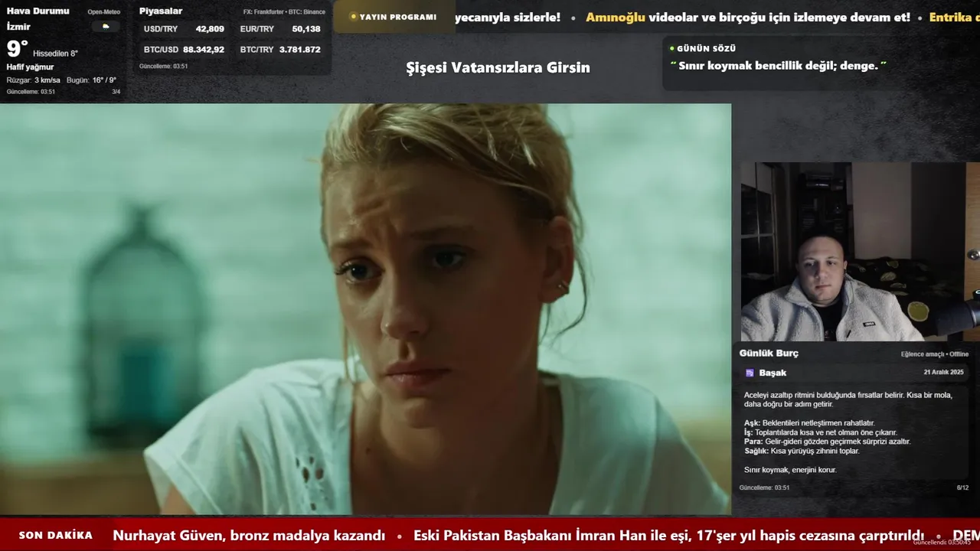Click the Rüzgar 3 km/sa value
The width and height of the screenshot is (980, 551).
coord(33,80)
